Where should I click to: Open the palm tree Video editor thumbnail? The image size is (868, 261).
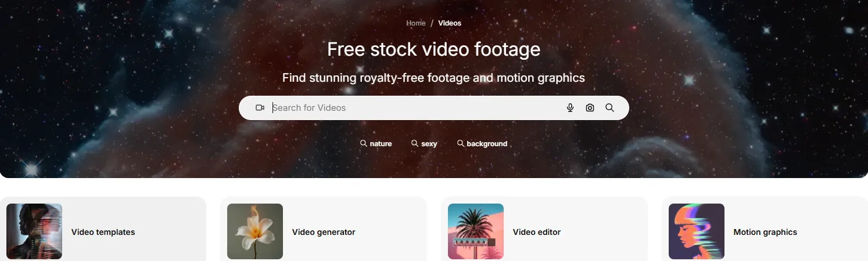tap(476, 231)
